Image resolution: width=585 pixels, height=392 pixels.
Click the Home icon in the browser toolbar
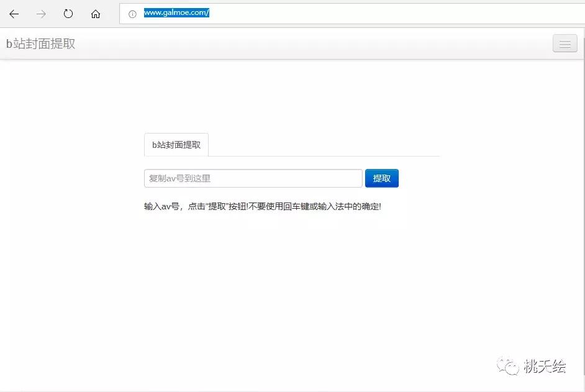(x=95, y=14)
